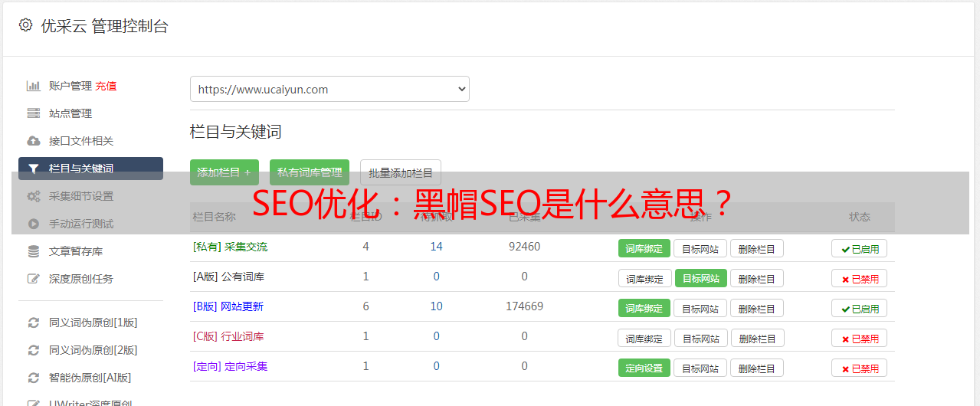Screen dimensions: 980x406
Task: Click refresh icon for 智能伪原创[AI版]
Action: [33, 378]
